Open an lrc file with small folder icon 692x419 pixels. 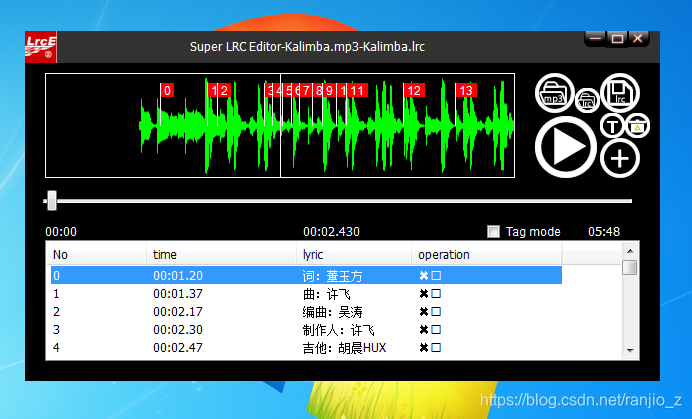(x=587, y=100)
